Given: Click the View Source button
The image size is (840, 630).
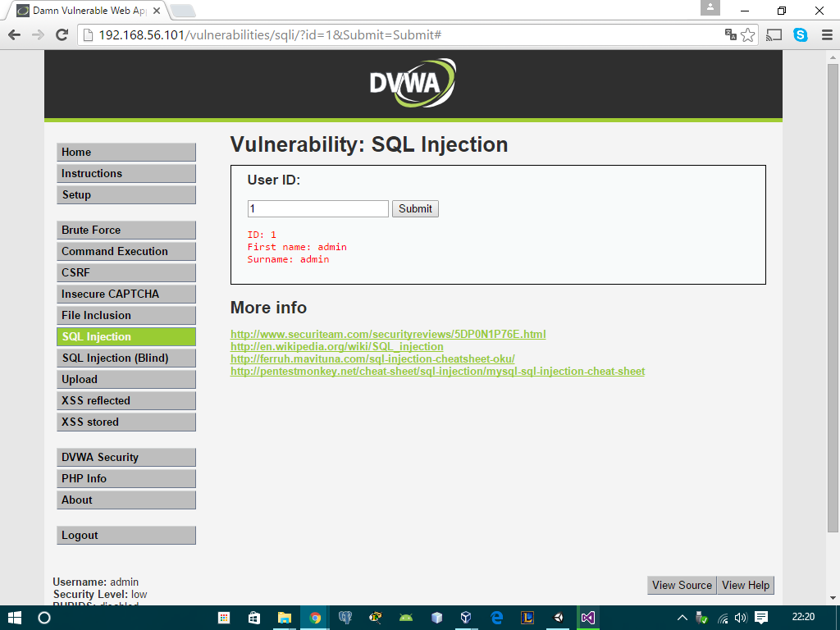Looking at the screenshot, I should click(x=682, y=585).
